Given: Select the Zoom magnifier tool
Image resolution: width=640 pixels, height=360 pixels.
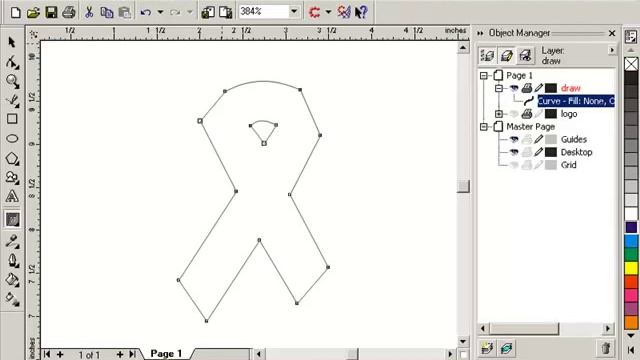Looking at the screenshot, I should [x=12, y=81].
